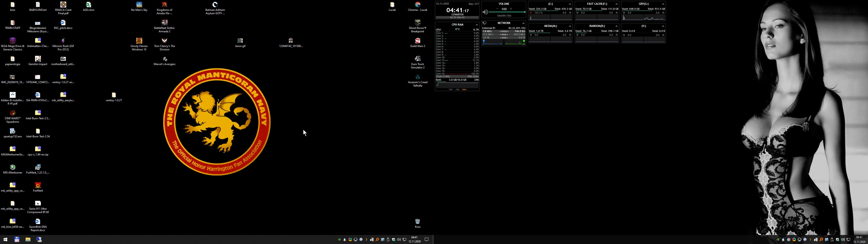Select RAM graph mode in the CPU-RAM widget
Image resolution: width=868 pixels, height=244 pixels.
[464, 90]
